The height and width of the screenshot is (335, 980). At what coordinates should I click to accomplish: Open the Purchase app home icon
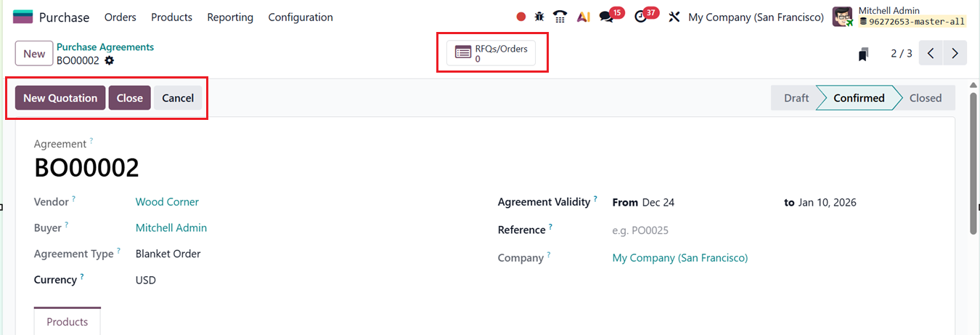23,17
